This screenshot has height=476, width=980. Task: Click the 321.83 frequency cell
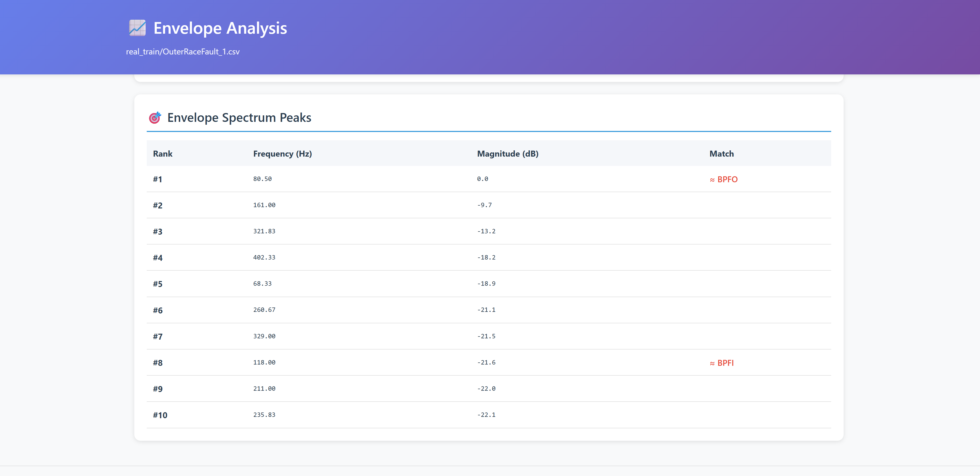tap(264, 231)
